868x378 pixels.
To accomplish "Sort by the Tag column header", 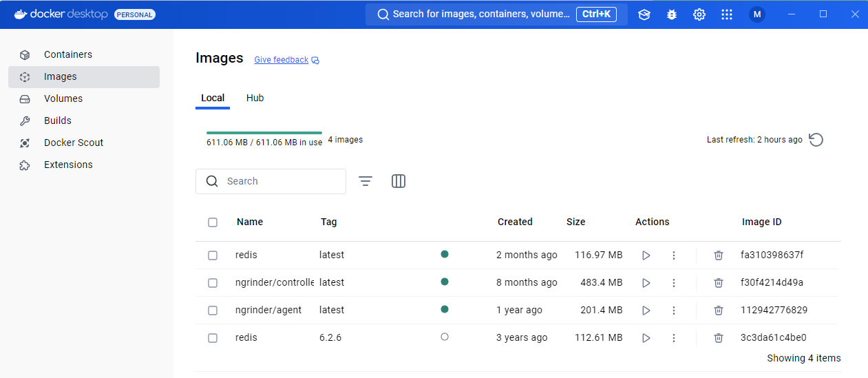I will [329, 222].
